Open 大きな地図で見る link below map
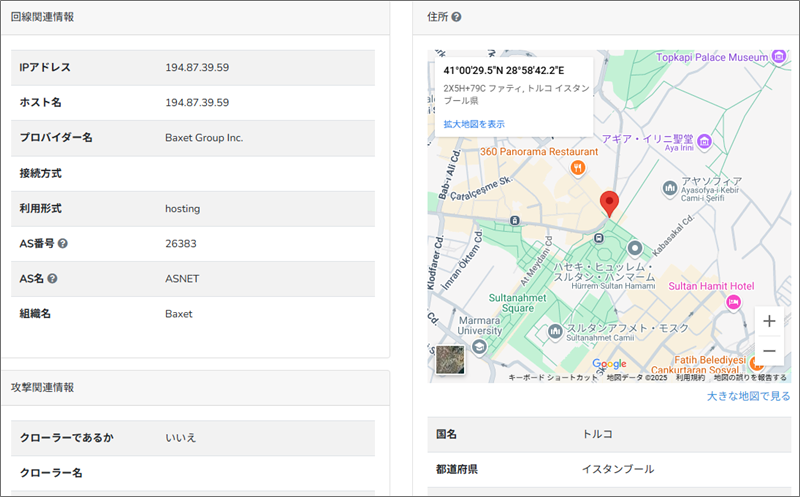The image size is (800, 497). point(748,396)
